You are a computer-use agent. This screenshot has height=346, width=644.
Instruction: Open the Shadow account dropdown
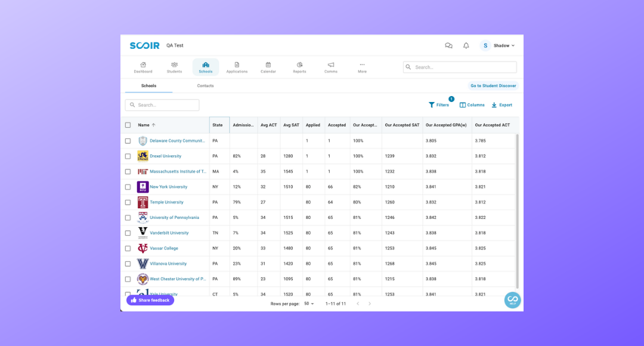click(x=504, y=45)
